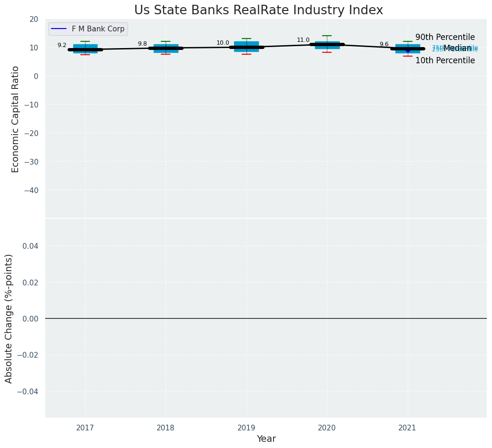Select the 2020 box plot marker
This screenshot has width=492, height=448.
tap(327, 45)
